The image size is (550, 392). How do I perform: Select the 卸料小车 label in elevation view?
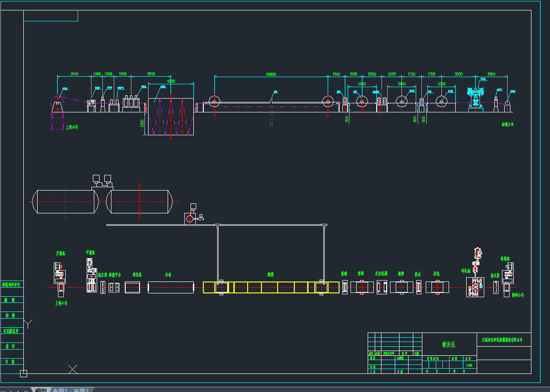coord(508,124)
